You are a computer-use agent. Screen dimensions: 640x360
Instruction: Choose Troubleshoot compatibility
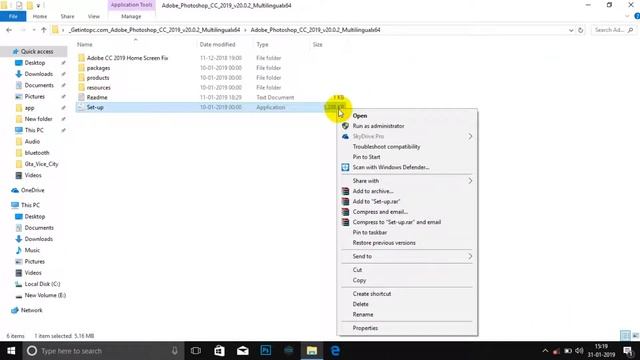(386, 147)
